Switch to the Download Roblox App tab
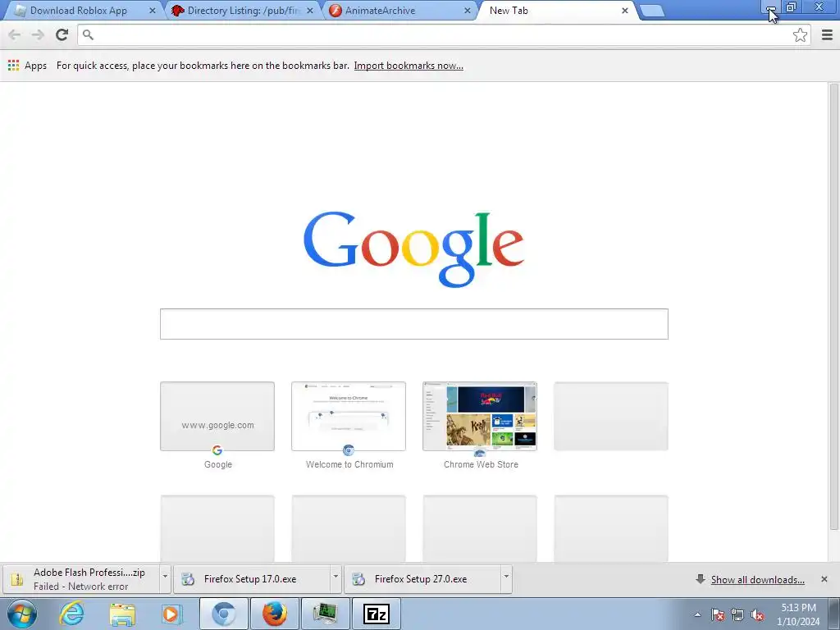The height and width of the screenshot is (630, 840). [x=78, y=11]
